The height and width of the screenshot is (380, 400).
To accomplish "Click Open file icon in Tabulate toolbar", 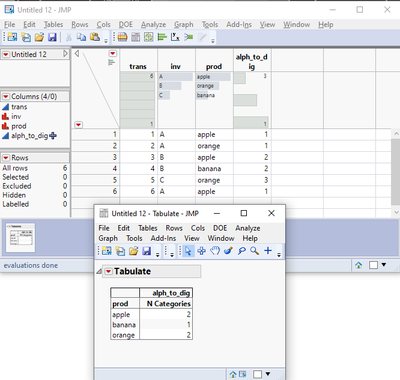I will [133, 251].
